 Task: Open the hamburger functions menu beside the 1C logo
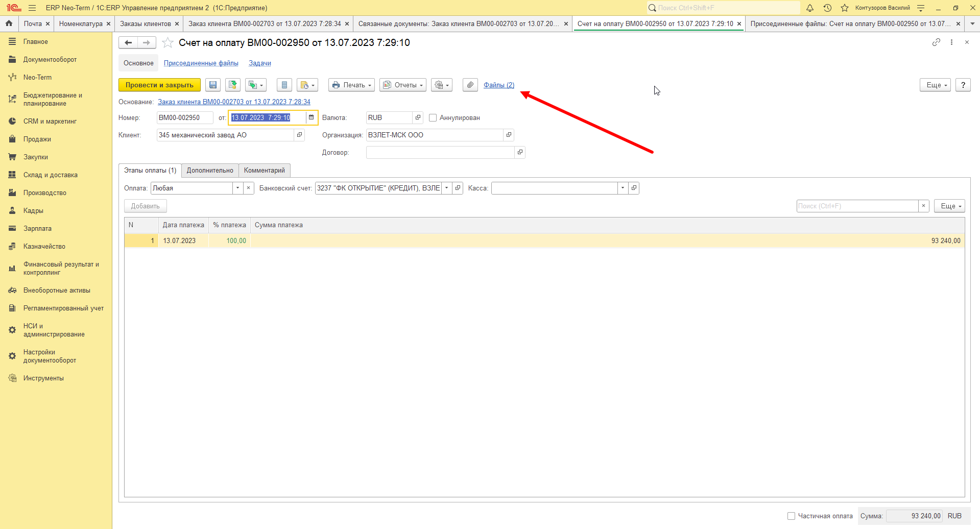(x=32, y=8)
